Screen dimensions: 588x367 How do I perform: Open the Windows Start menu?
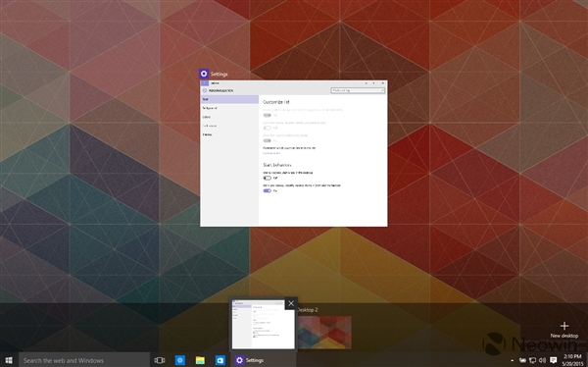tap(9, 360)
